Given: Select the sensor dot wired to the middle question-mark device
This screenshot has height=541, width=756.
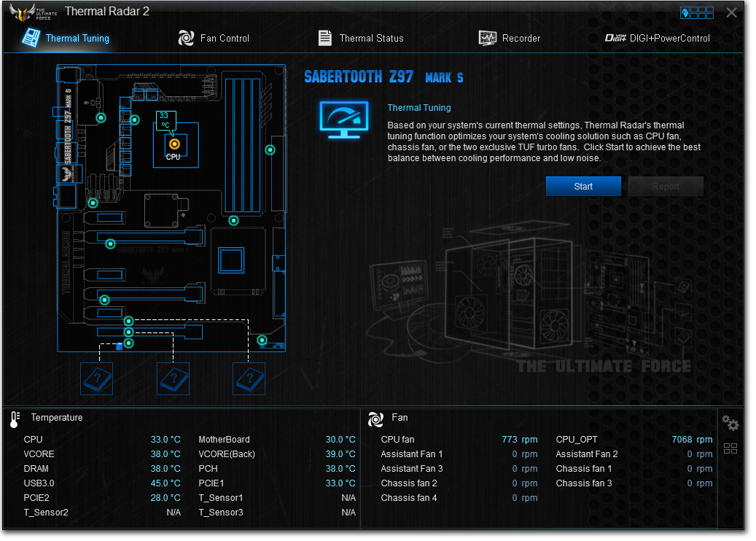Looking at the screenshot, I should pos(128,332).
